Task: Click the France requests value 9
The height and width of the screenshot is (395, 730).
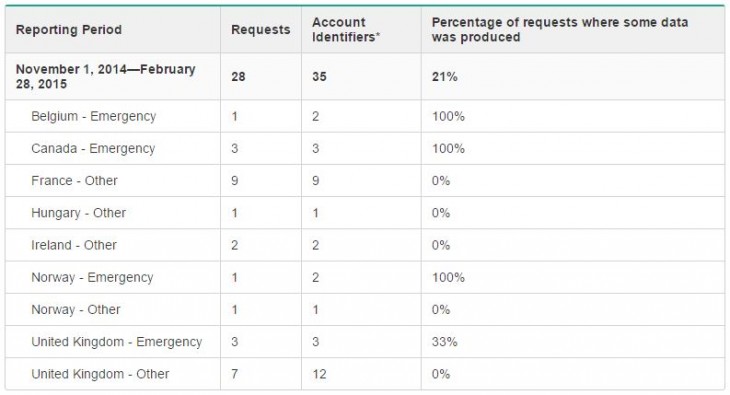Action: [x=235, y=181]
